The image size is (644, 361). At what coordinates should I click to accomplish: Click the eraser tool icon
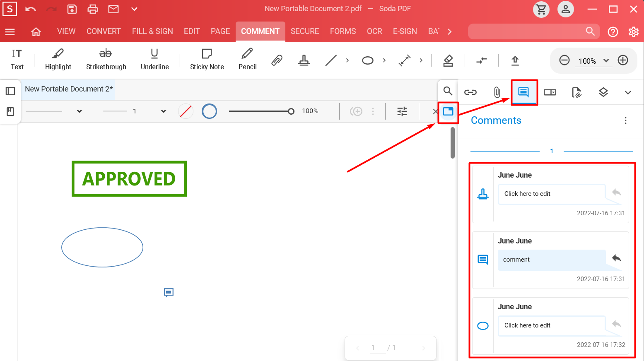tap(448, 60)
